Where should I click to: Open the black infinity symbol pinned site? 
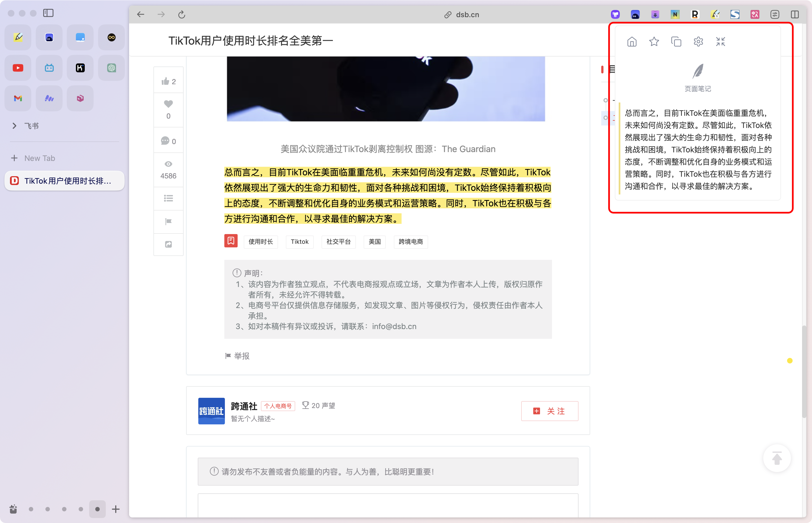(x=111, y=37)
